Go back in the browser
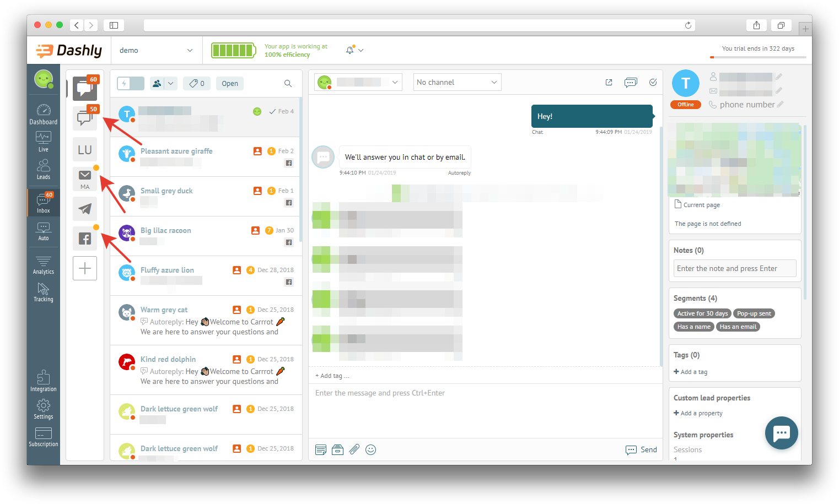Image resolution: width=839 pixels, height=504 pixels. coord(77,25)
